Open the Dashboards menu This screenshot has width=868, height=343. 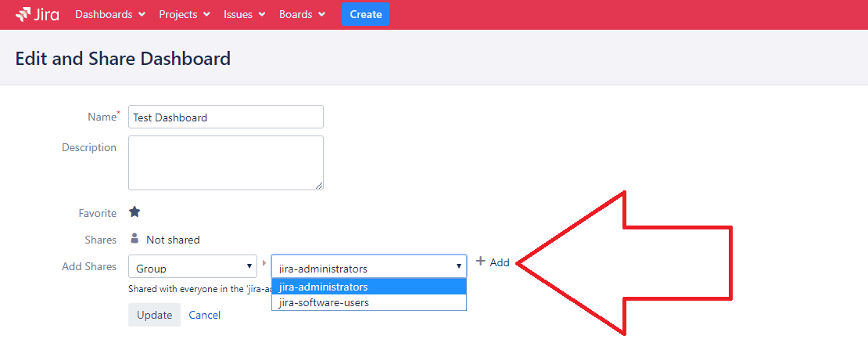coord(110,14)
